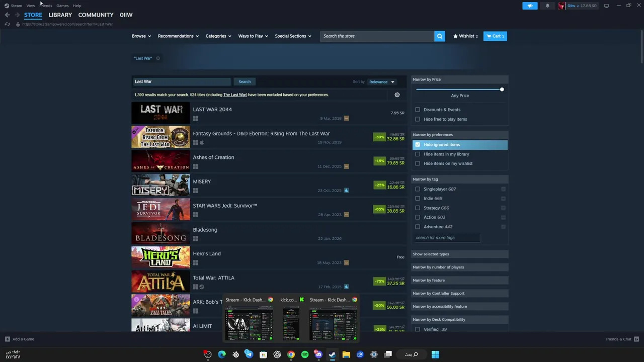644x362 pixels.
Task: Filter by Strategy tag checkbox
Action: pos(418,208)
